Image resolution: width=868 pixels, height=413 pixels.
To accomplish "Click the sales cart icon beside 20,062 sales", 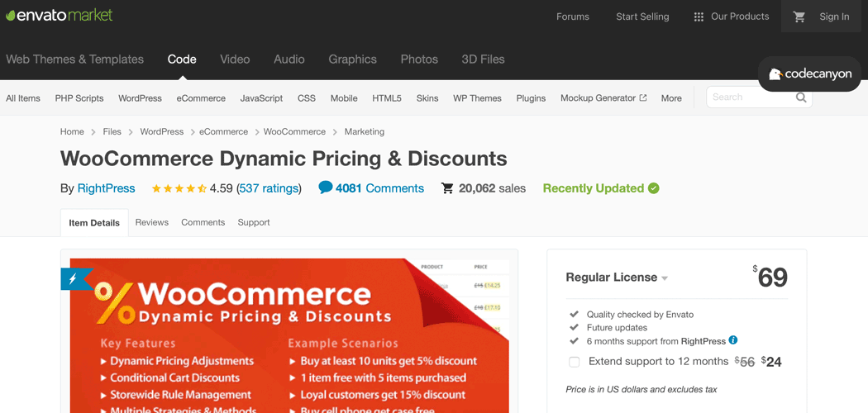I will coord(447,188).
